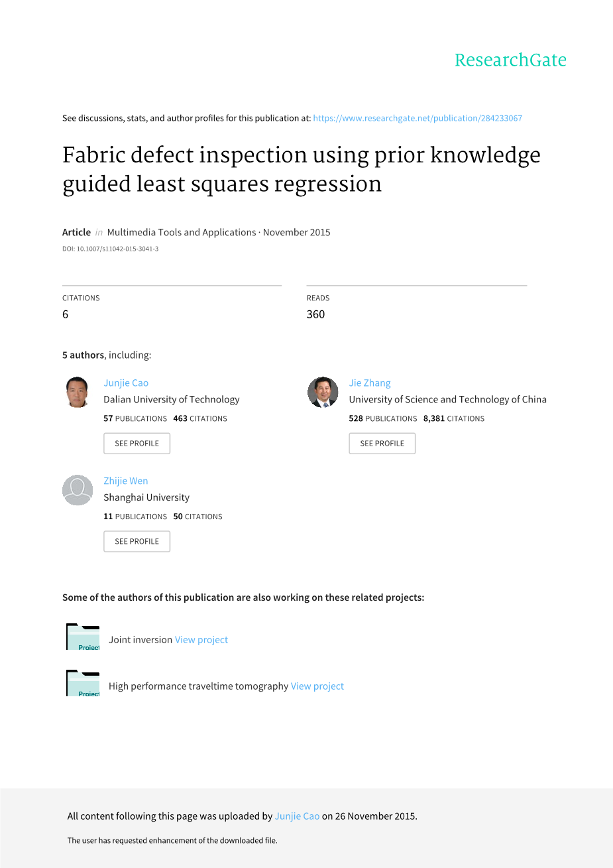Open View project link for traveltime tomography
The image size is (613, 868).
coord(317,686)
